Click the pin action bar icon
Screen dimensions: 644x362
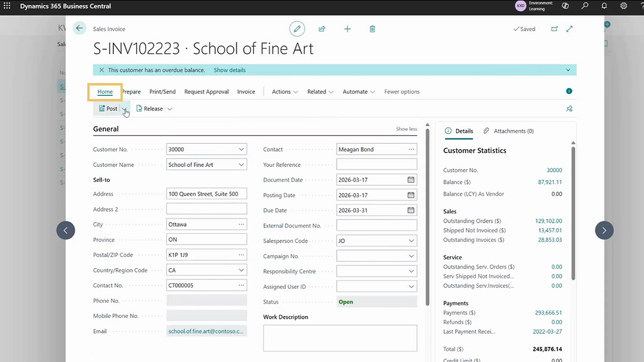[x=569, y=109]
